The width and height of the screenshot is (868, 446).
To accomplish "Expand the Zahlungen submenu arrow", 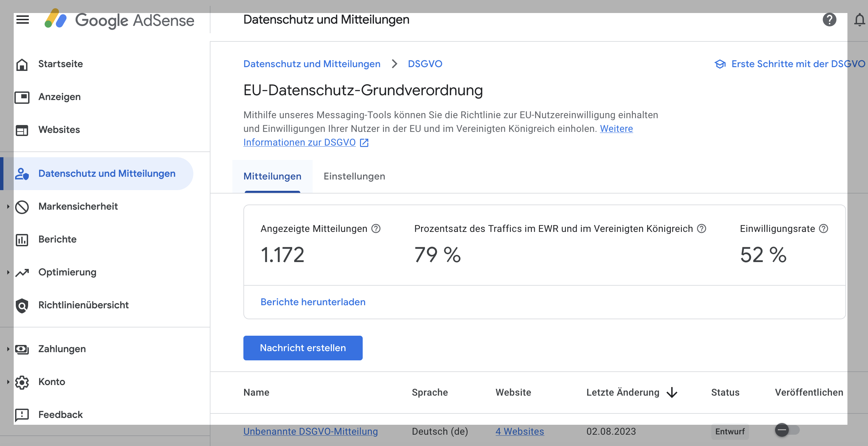I will [x=8, y=349].
